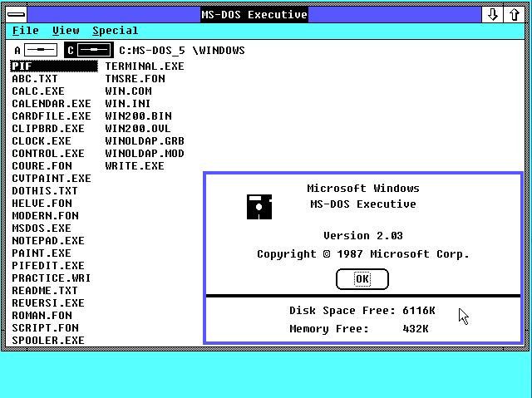The image size is (532, 398).
Task: Select WINOLDAP.GRB file
Action: tap(145, 141)
